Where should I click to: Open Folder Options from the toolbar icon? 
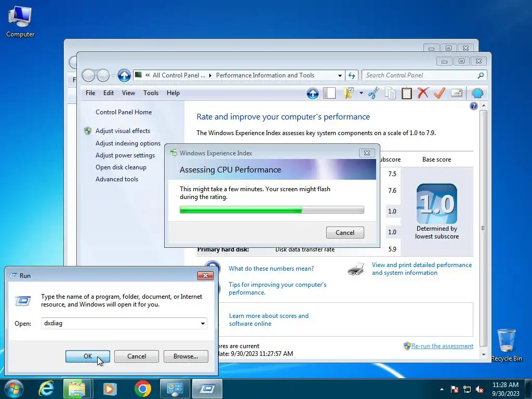pos(349,93)
